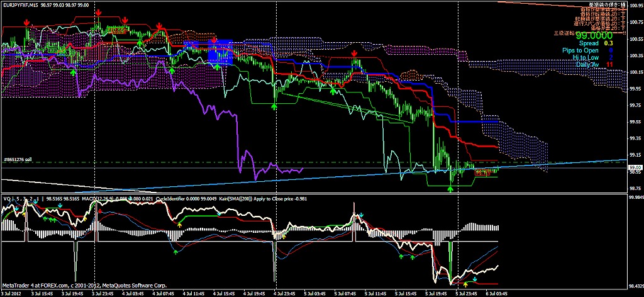Image resolution: width=644 pixels, height=297 pixels.
Task: Click the 99.00 current price marker on the price axis
Action: pyautogui.click(x=634, y=167)
